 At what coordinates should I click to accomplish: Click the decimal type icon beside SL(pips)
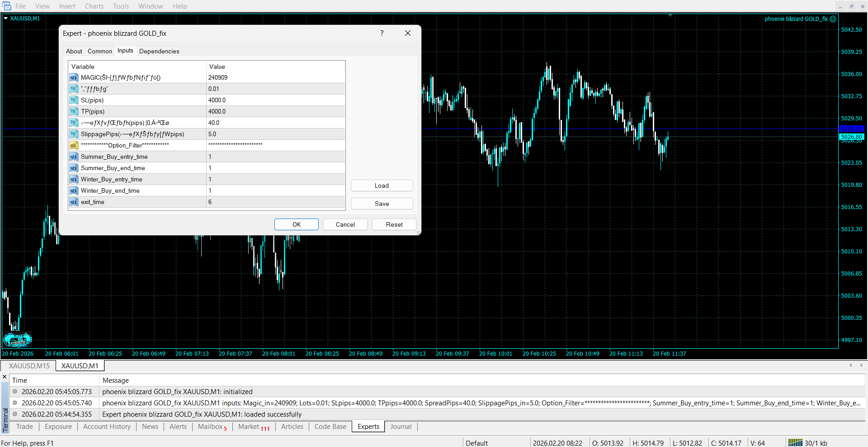click(x=73, y=100)
